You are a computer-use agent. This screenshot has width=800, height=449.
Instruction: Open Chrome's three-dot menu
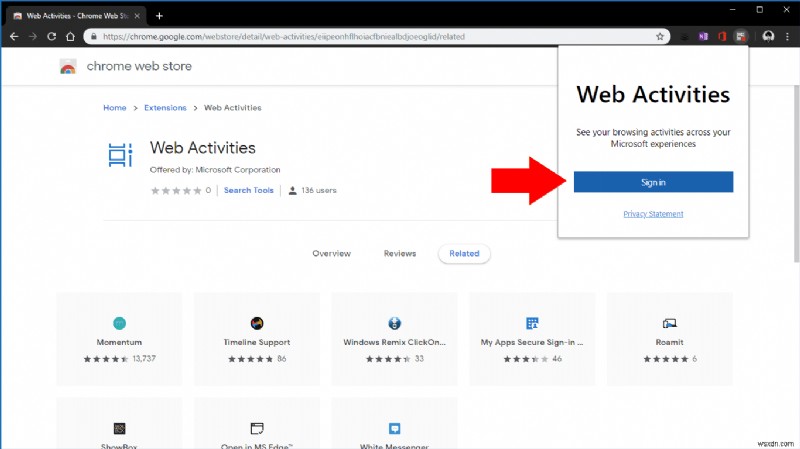[x=787, y=37]
